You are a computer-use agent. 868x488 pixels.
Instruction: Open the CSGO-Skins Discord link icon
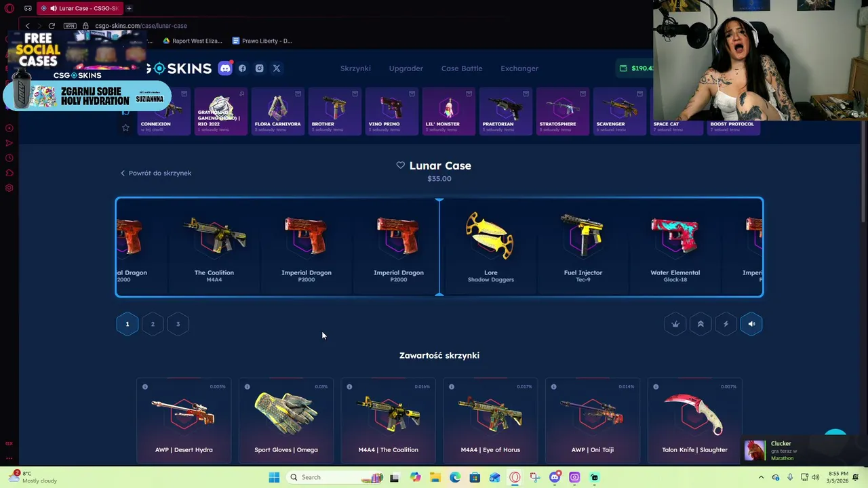225,68
